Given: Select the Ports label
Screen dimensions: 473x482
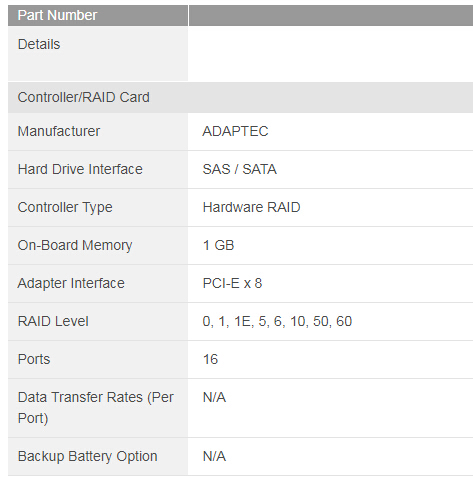Looking at the screenshot, I should click(x=34, y=359).
